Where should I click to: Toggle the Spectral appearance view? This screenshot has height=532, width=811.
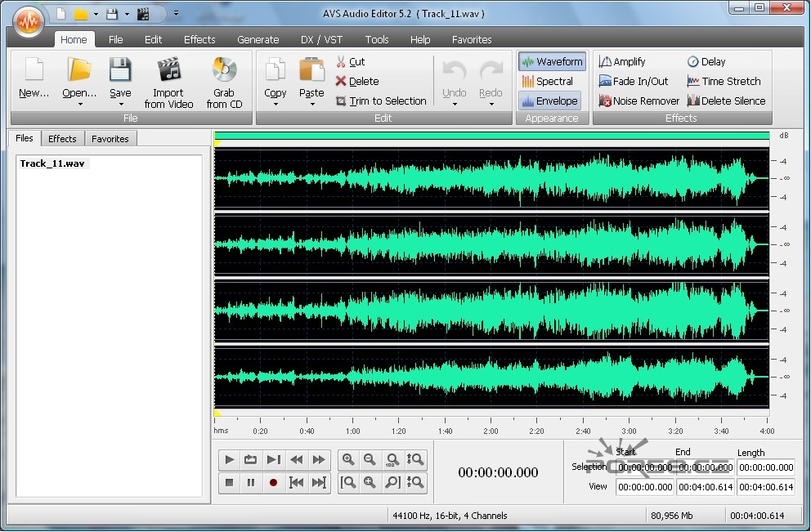(548, 81)
